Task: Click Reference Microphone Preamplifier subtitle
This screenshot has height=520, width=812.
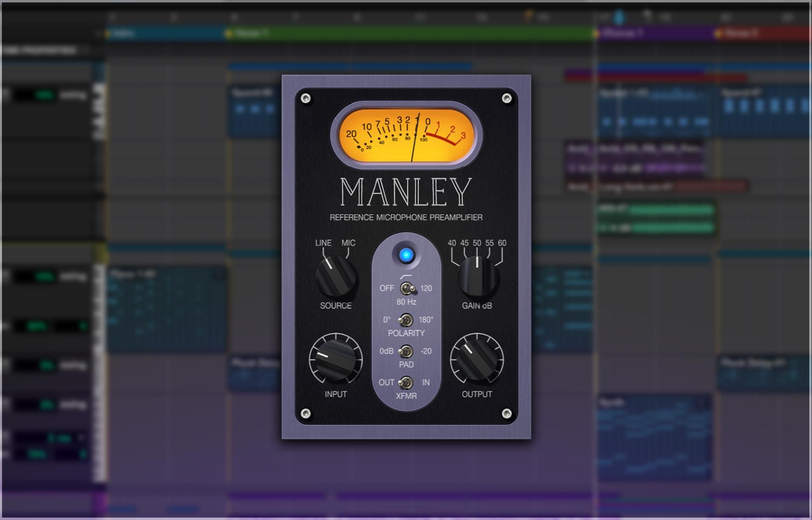Action: click(x=406, y=217)
